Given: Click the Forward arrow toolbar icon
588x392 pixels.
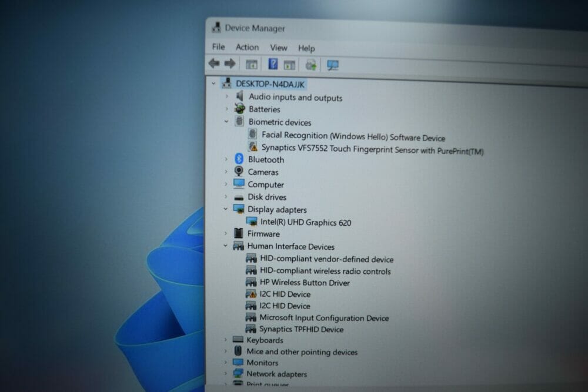Looking at the screenshot, I should [230, 63].
